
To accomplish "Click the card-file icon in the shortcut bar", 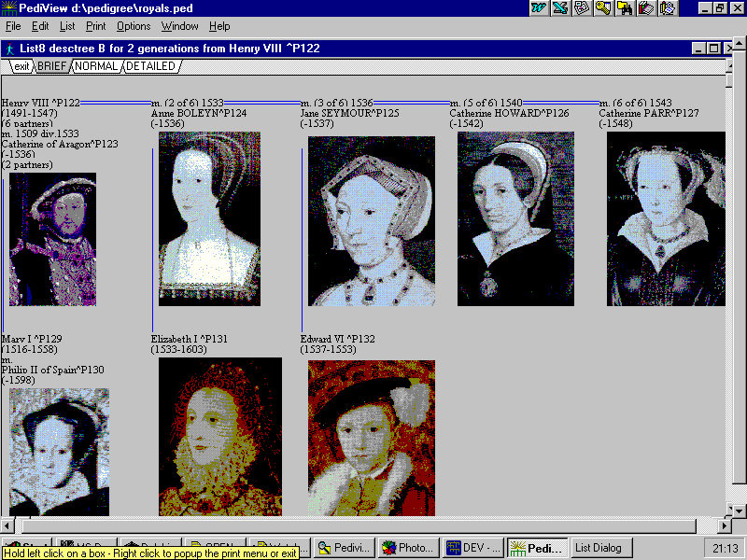I will (582, 8).
